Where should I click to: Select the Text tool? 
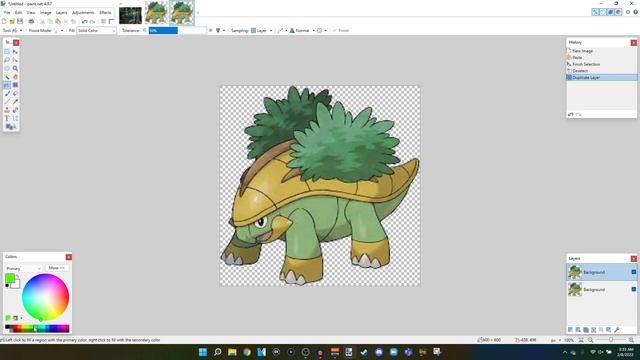tap(7, 118)
